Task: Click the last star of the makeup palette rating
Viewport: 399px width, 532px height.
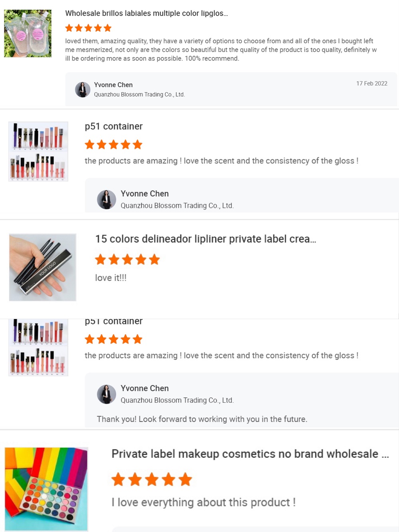Action: pos(184,480)
